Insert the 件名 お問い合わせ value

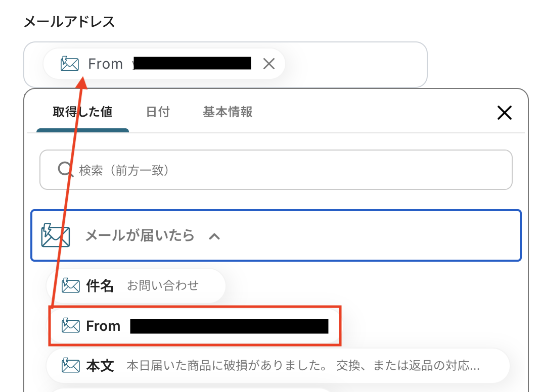pos(162,286)
